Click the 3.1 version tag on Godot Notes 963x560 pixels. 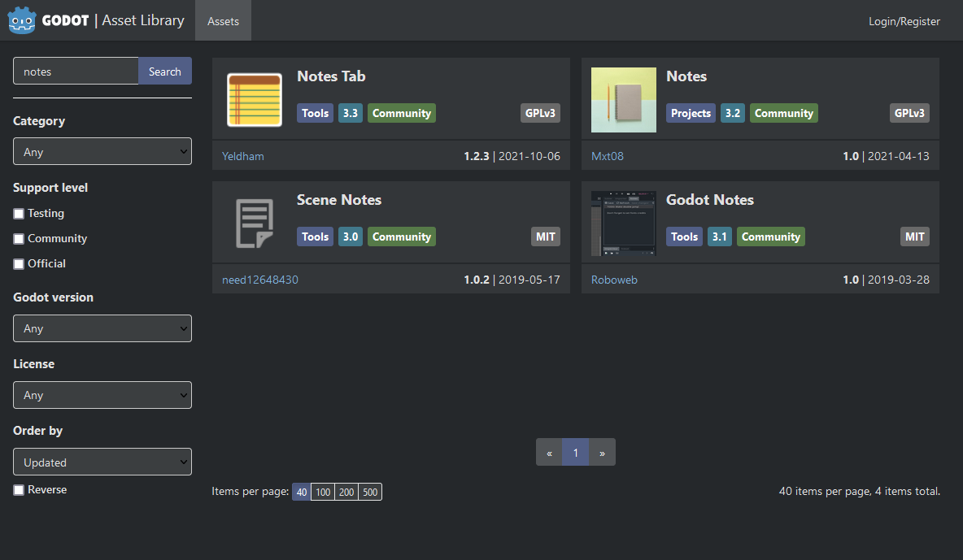719,237
